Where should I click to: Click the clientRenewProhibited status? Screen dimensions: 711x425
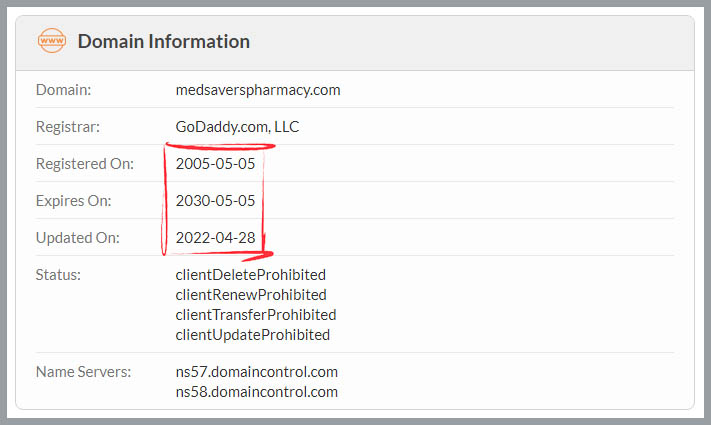click(251, 295)
